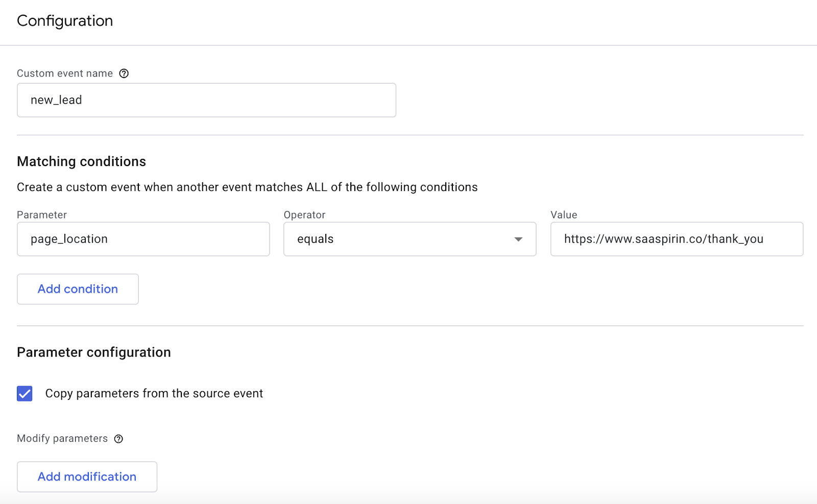Click the Configuration page title
The image size is (817, 504).
(x=65, y=21)
